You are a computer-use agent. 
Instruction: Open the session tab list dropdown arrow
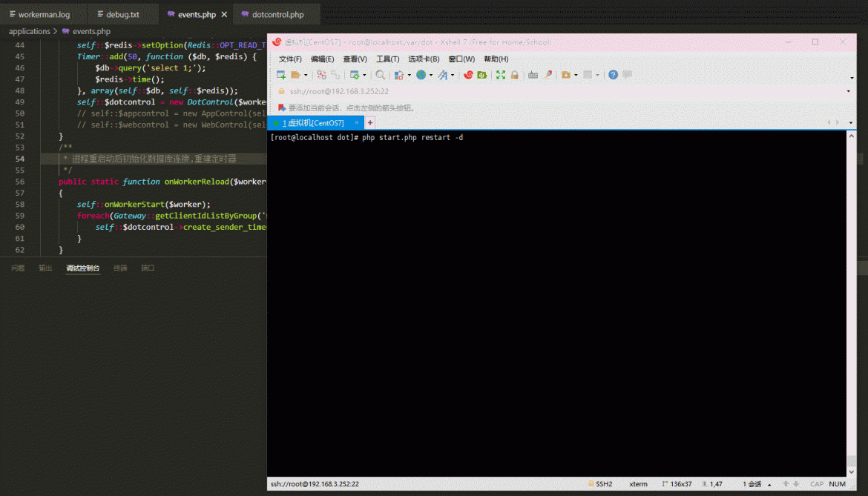tap(850, 123)
